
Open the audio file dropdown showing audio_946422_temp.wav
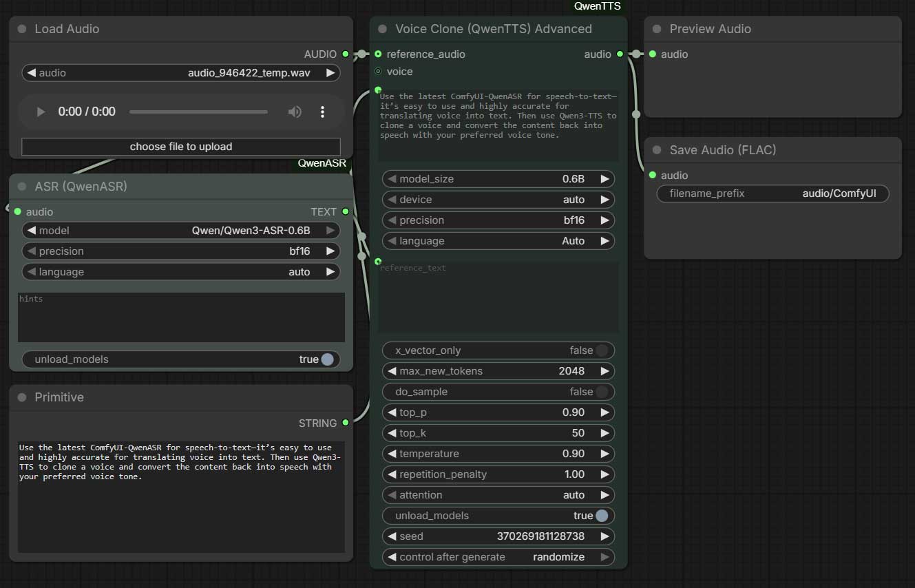tap(181, 72)
